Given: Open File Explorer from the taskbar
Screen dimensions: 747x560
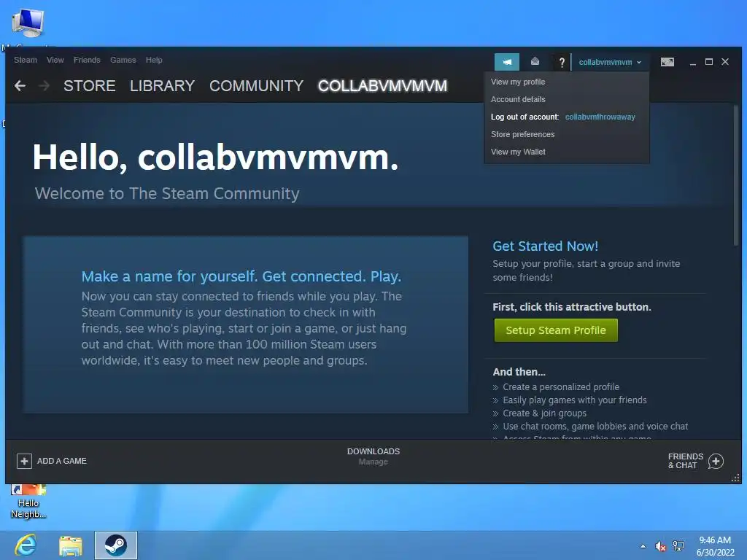Looking at the screenshot, I should [x=71, y=545].
